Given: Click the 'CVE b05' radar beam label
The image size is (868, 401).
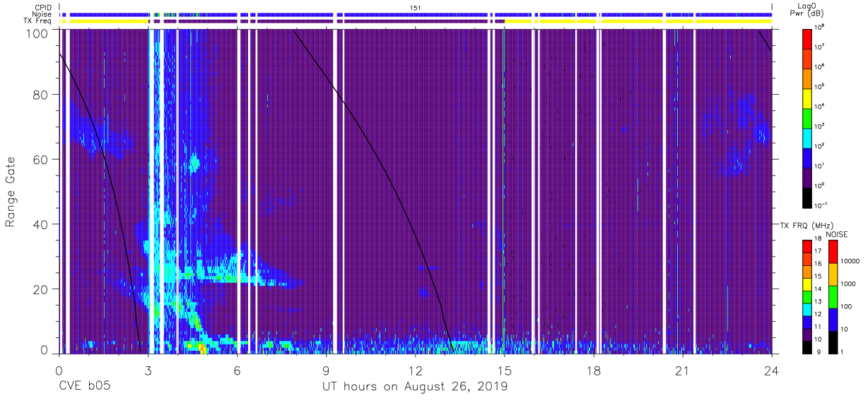Looking at the screenshot, I should pos(84,387).
